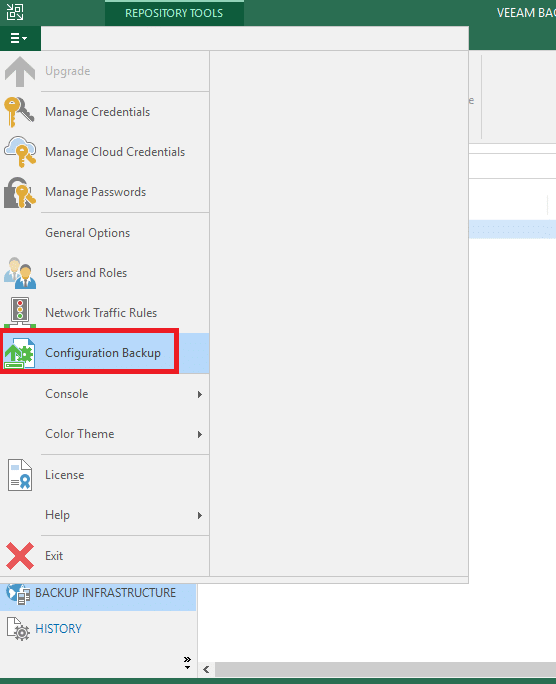556x684 pixels.
Task: Click the Backup Infrastructure globe icon
Action: (18, 593)
